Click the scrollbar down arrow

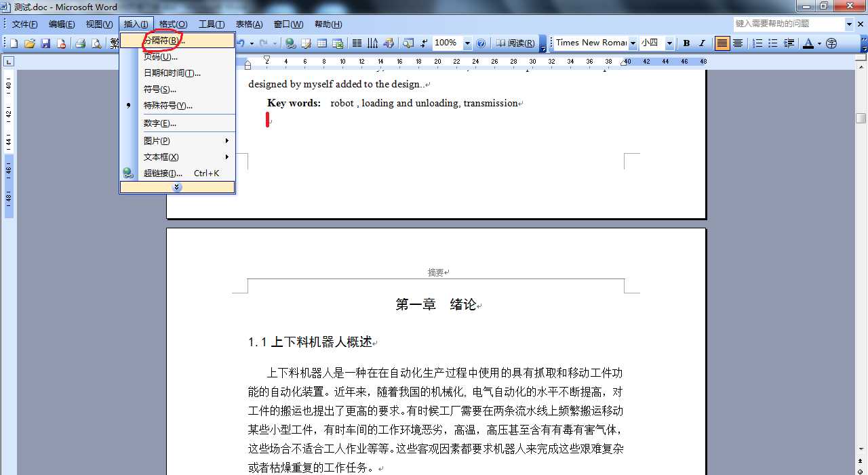click(861, 449)
